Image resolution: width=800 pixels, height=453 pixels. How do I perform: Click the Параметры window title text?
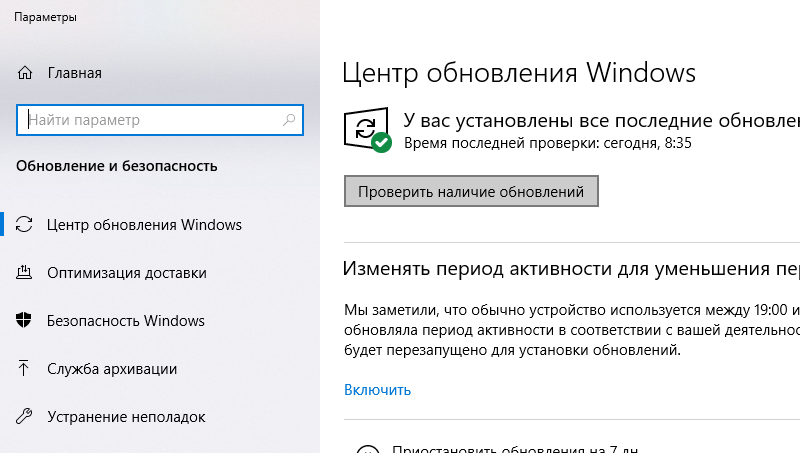tap(45, 17)
